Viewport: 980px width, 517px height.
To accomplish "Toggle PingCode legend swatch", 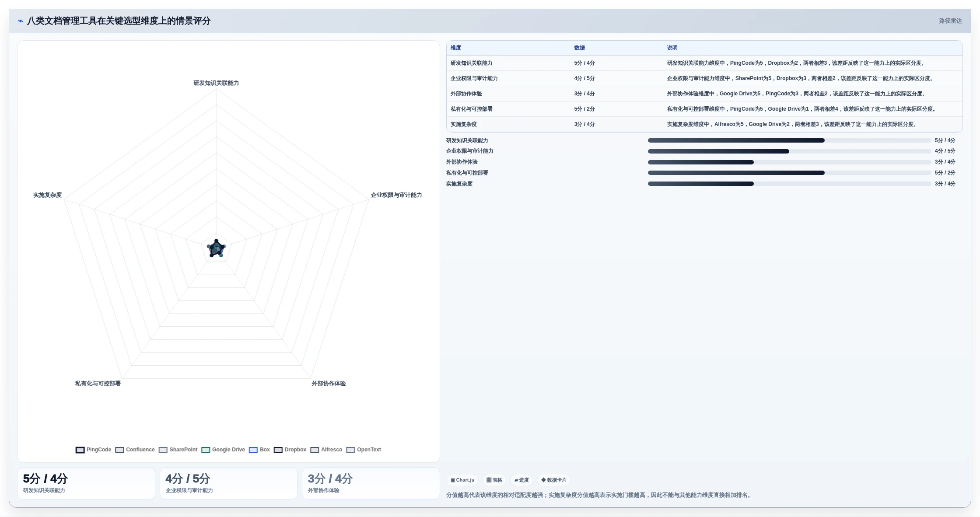I will (x=80, y=450).
